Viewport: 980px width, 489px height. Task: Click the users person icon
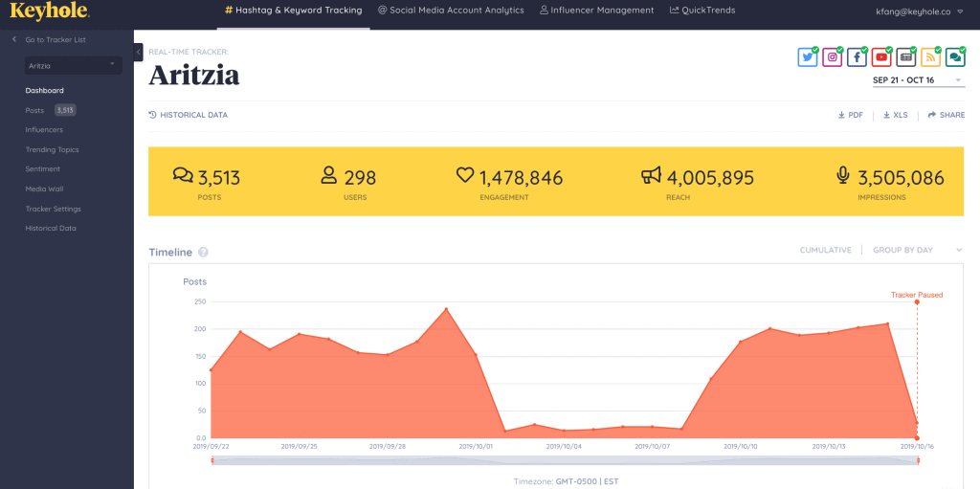tap(328, 176)
